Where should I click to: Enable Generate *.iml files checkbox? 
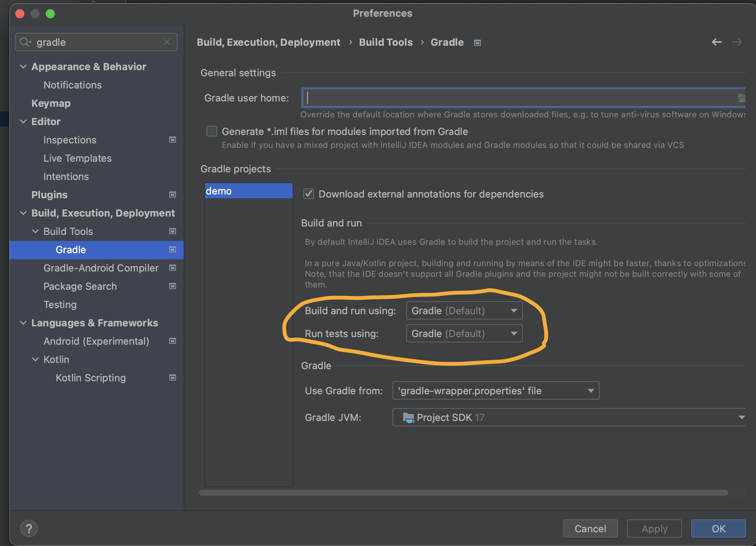212,132
